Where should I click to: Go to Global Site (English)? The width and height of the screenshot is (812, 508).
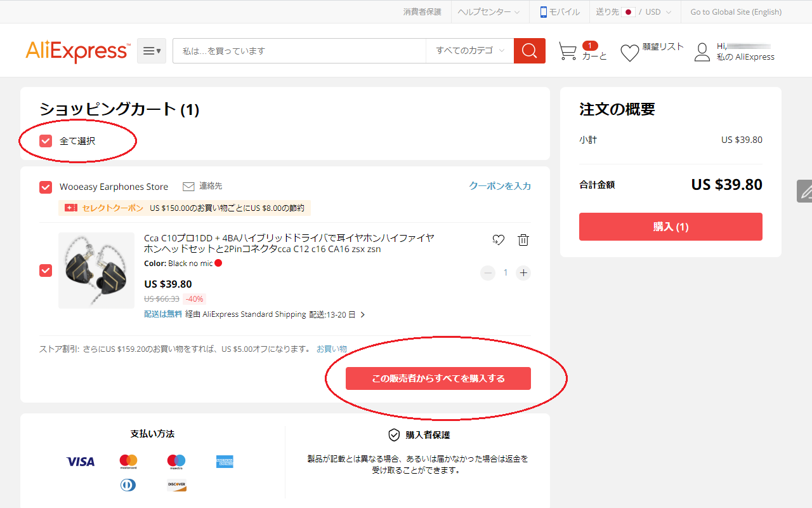click(736, 12)
